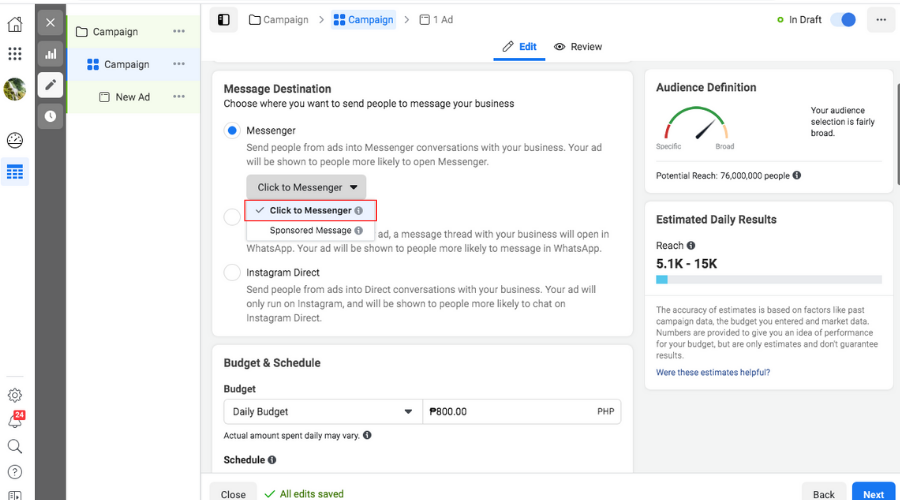Select the top Campaign folder item
Image resolution: width=900 pixels, height=500 pixels.
click(134, 32)
